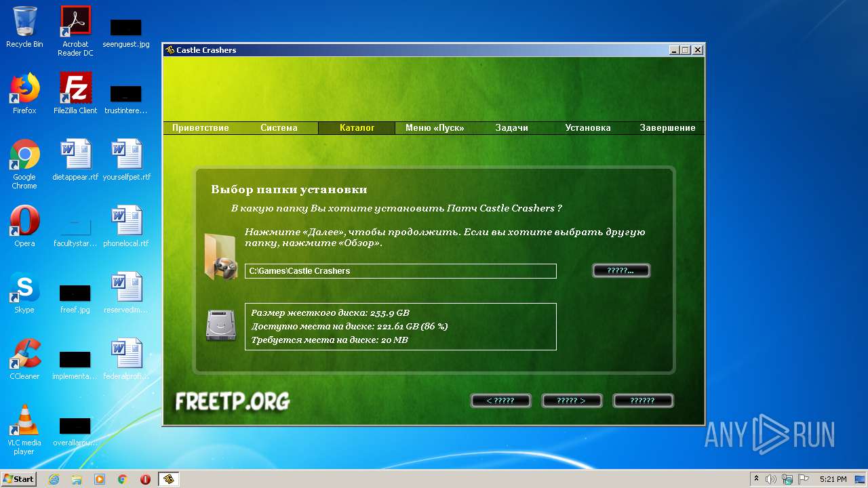Select overallaroun... desktop file

click(x=75, y=431)
